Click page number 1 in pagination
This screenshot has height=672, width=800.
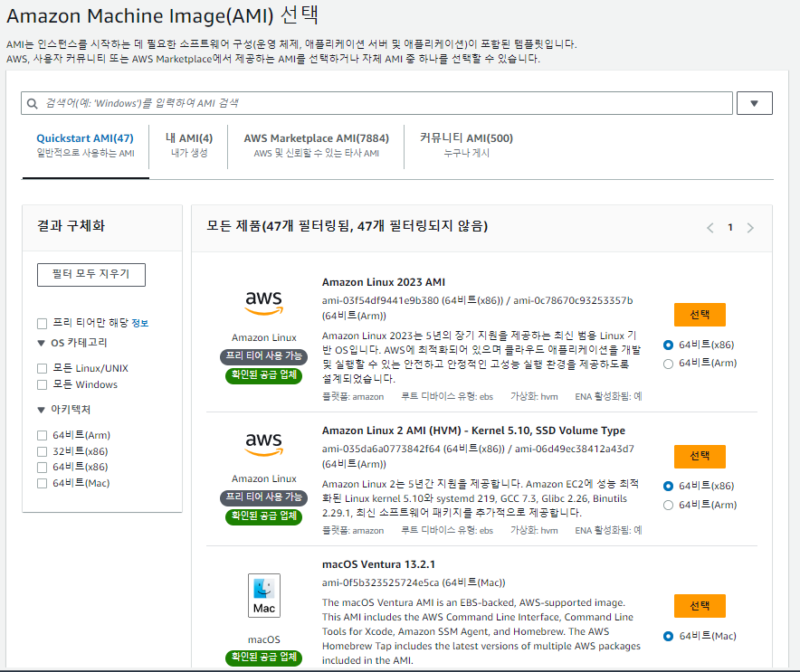(730, 227)
